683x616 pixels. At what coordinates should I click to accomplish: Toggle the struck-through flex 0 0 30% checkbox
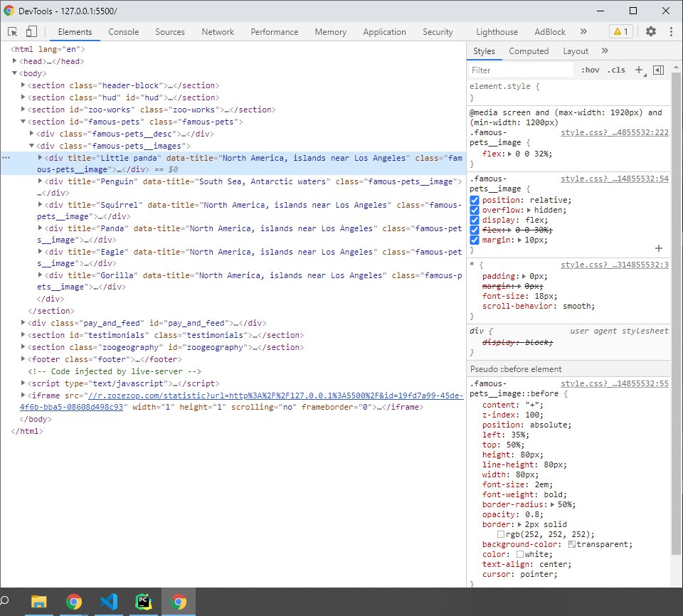(x=475, y=230)
